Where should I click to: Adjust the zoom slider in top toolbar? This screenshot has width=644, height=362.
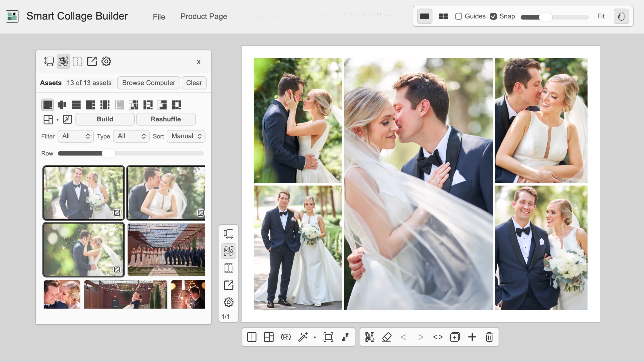click(554, 17)
